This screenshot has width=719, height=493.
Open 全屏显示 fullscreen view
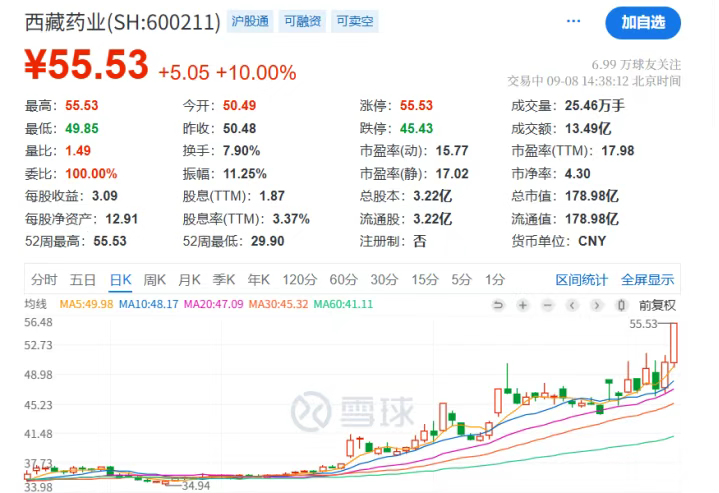click(647, 280)
